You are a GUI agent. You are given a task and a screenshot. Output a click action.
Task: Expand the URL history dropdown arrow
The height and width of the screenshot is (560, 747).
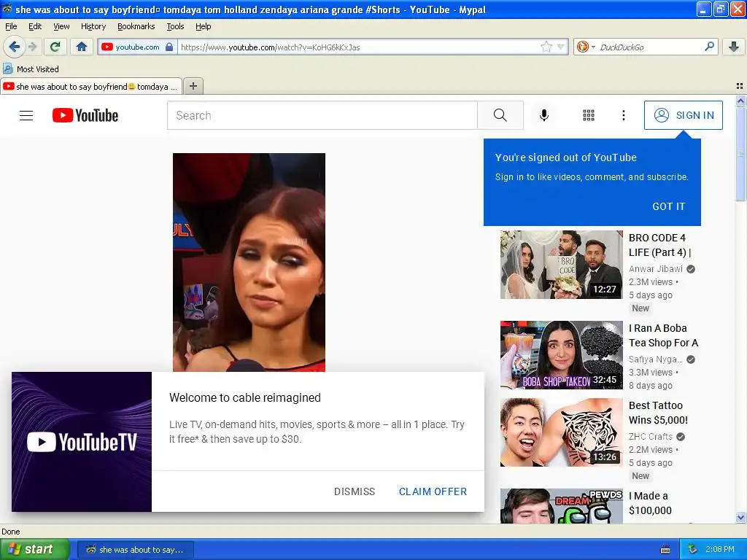tap(561, 47)
